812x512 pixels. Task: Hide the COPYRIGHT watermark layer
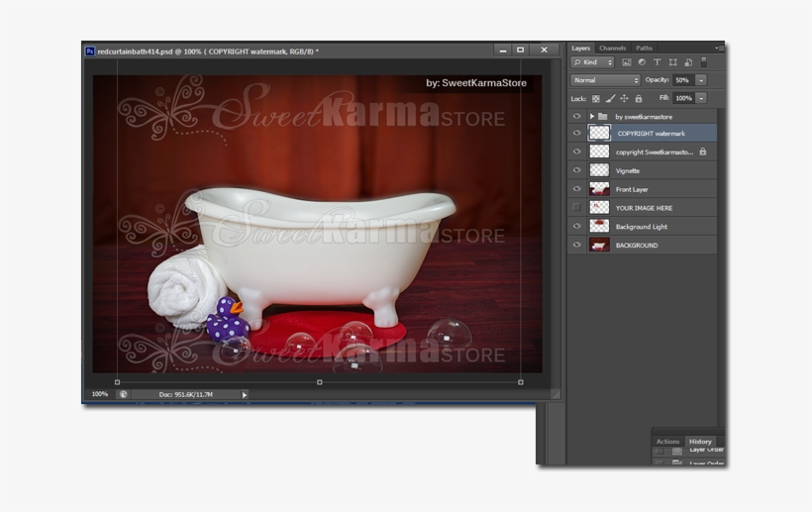(577, 133)
